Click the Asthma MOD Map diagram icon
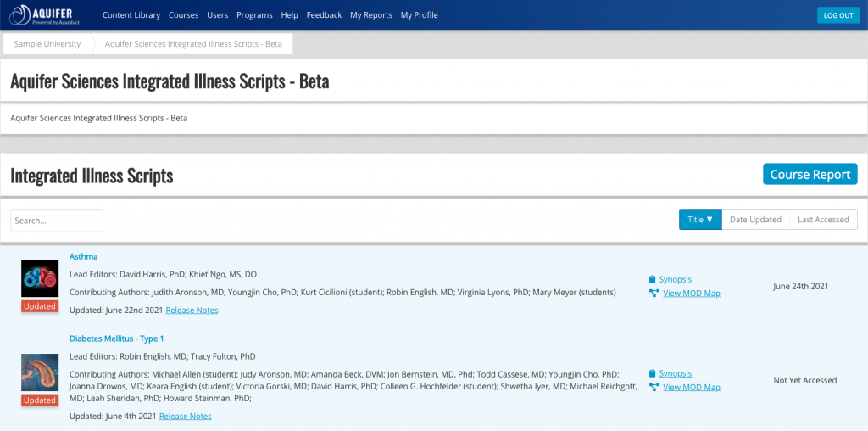The image size is (868, 431). click(x=654, y=293)
